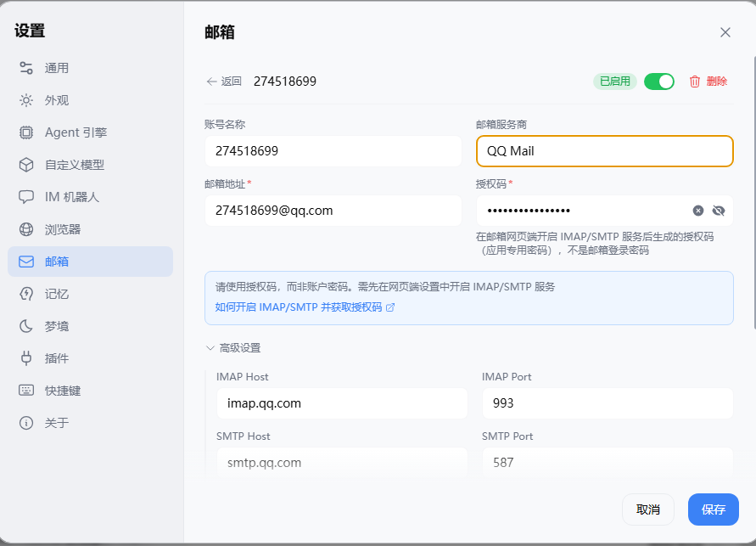The width and height of the screenshot is (756, 546).
Task: Click the IM 机器人 chat bubble icon
Action: click(x=26, y=197)
